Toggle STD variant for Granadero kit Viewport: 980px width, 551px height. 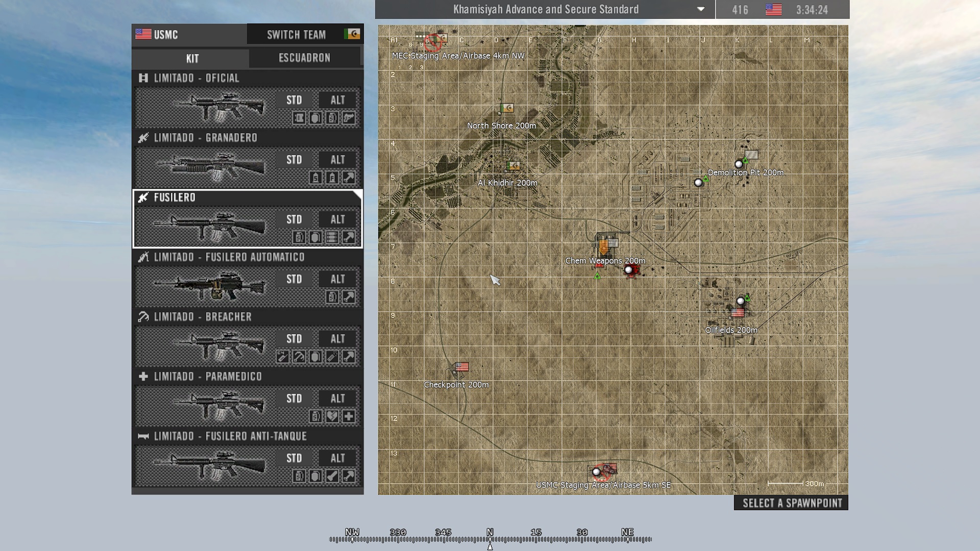click(294, 160)
